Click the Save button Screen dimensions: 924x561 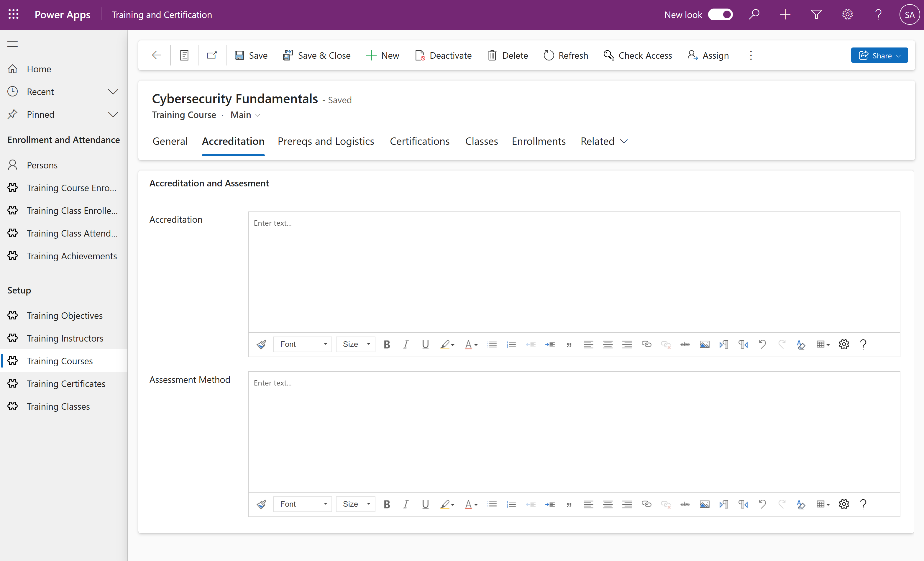251,55
